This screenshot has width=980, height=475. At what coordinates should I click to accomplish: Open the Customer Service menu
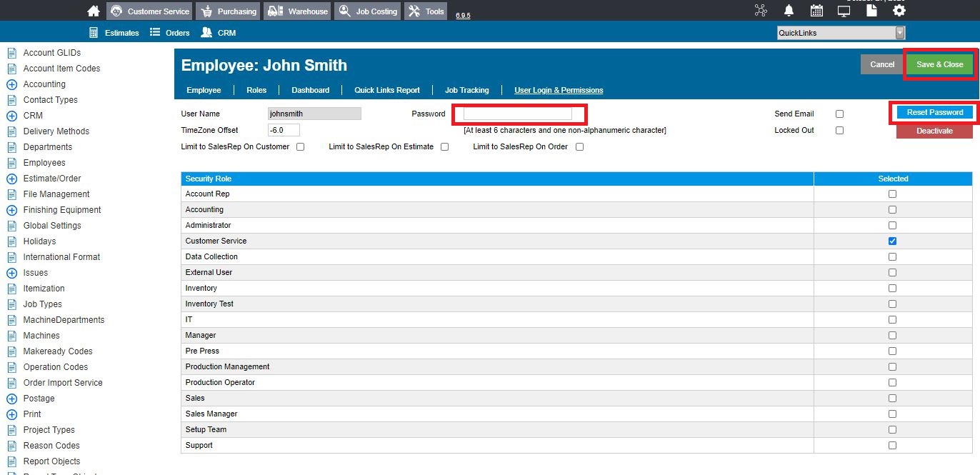click(x=149, y=11)
